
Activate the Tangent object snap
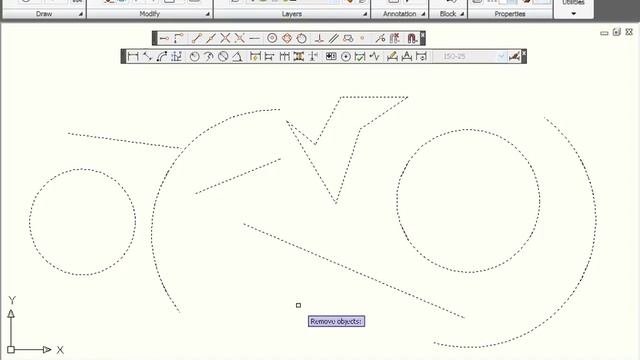(x=301, y=38)
